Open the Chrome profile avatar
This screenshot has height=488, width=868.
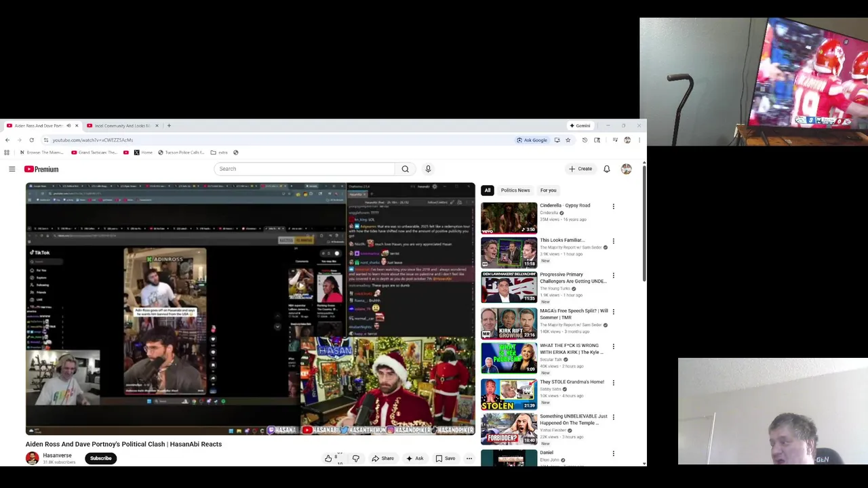(x=627, y=140)
